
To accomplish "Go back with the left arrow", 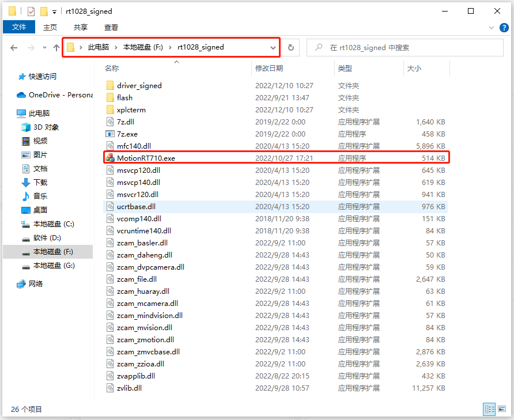I will tap(14, 48).
